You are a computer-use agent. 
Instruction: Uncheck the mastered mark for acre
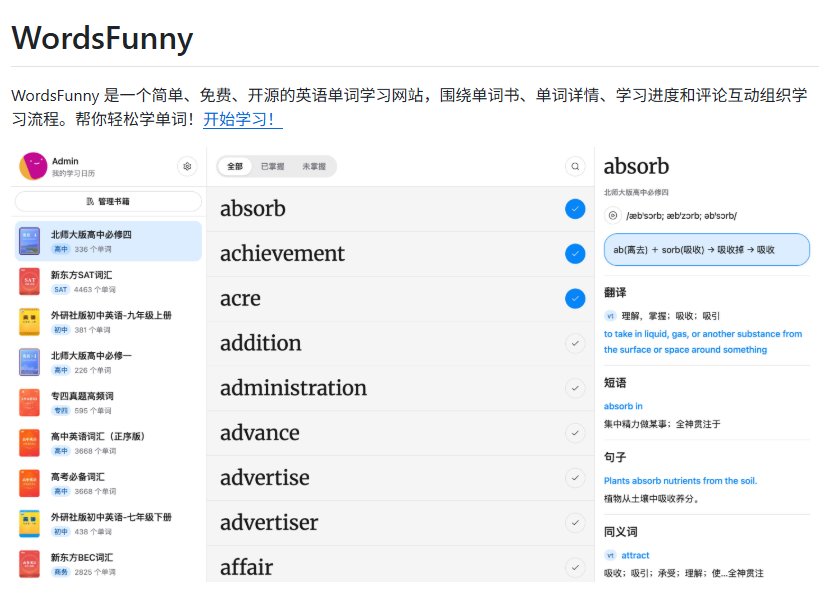tap(575, 298)
